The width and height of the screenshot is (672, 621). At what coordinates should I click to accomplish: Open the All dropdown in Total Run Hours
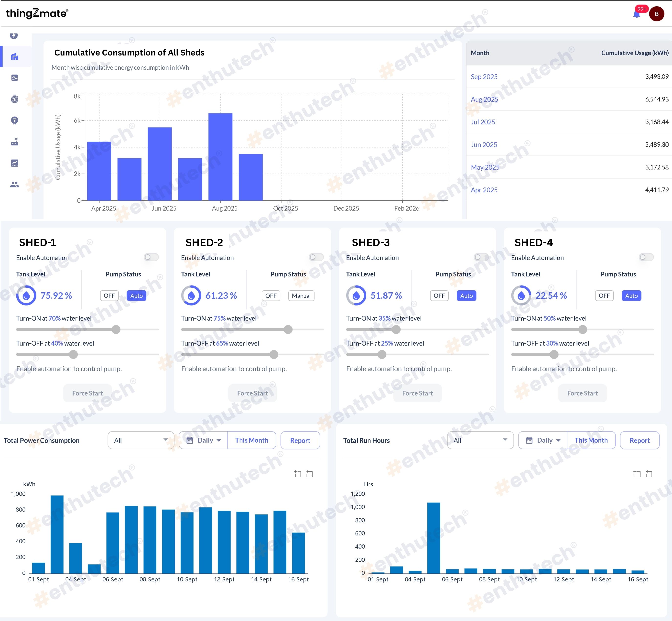click(x=480, y=440)
